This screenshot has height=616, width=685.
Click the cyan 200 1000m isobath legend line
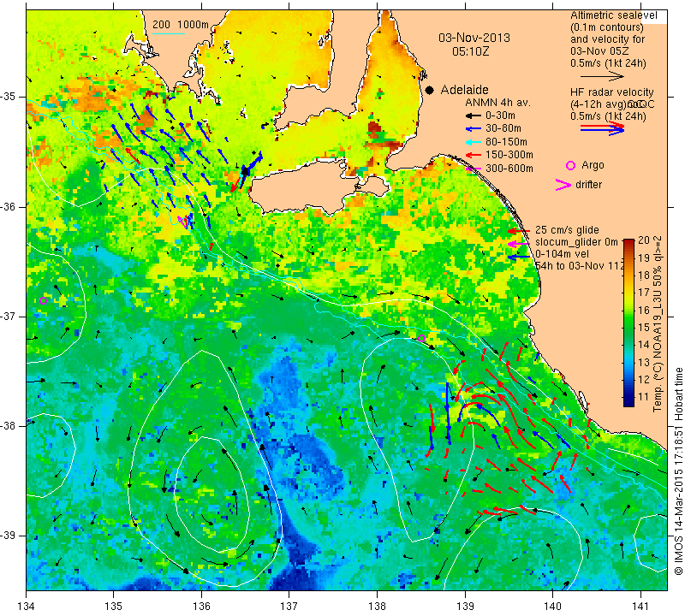[169, 33]
